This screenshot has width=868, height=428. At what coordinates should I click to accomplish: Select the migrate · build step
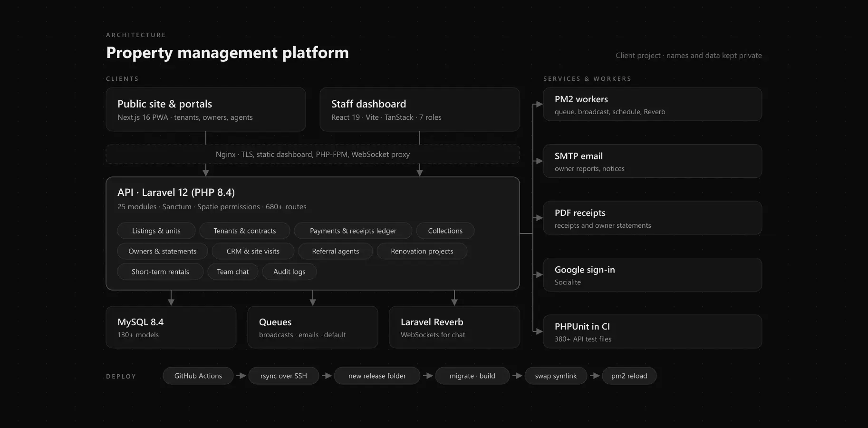tap(472, 376)
